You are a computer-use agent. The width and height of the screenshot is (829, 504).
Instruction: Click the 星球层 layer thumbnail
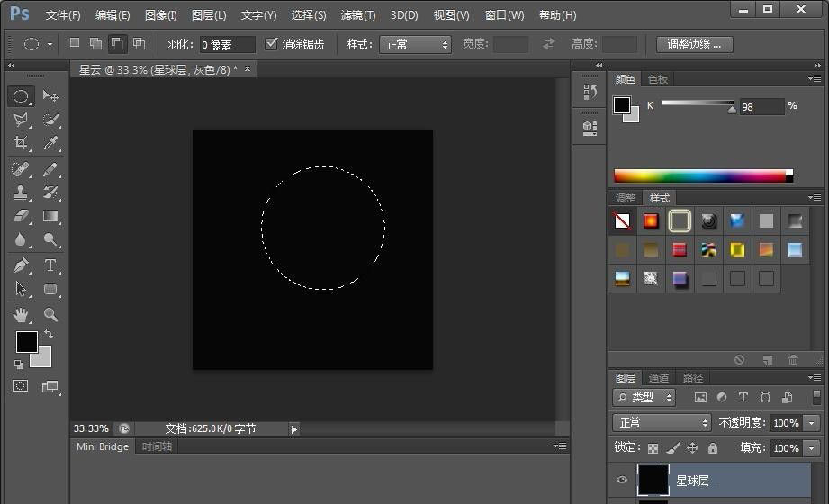click(653, 480)
